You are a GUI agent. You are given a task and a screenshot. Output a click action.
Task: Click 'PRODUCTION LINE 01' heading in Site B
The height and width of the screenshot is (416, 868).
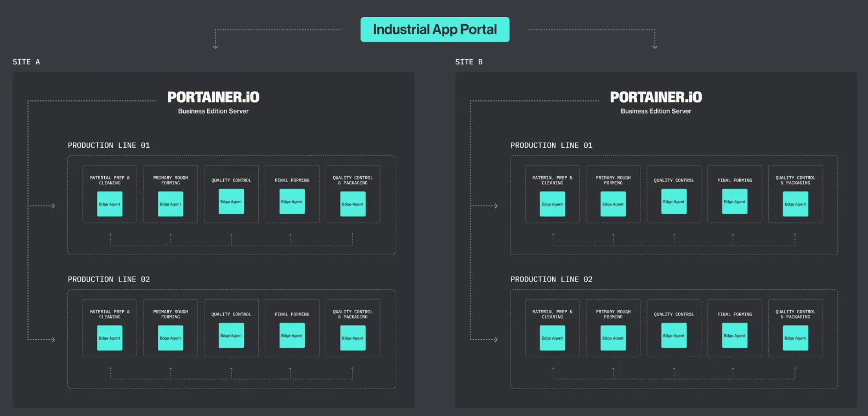[552, 145]
